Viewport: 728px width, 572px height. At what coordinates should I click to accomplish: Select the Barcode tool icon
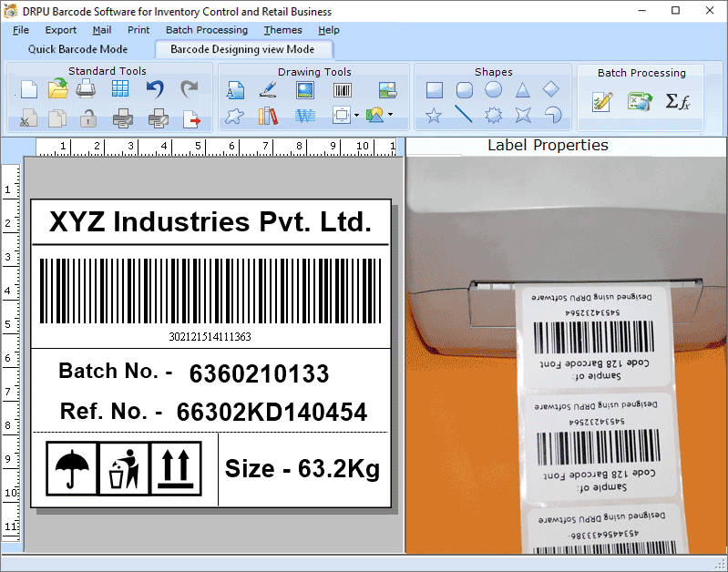(343, 90)
